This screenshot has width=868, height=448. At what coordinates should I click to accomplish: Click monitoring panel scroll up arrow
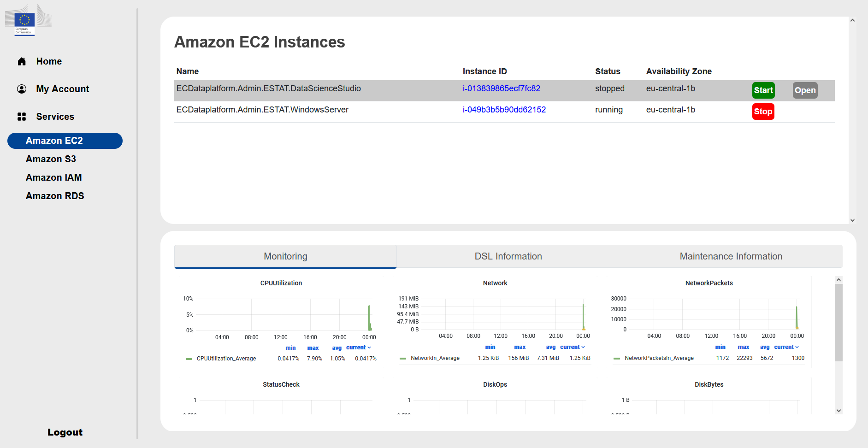838,280
